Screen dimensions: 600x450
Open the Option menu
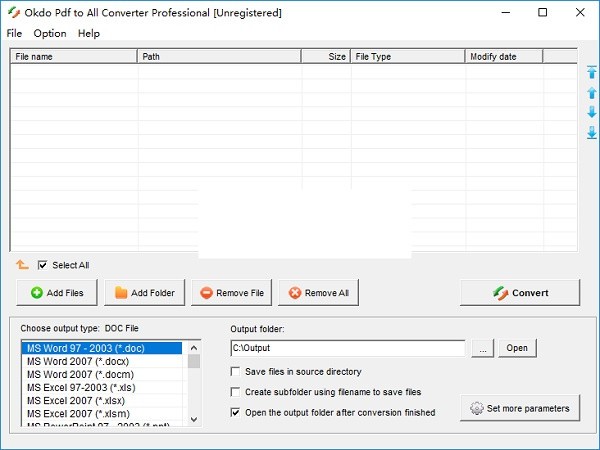[x=50, y=33]
